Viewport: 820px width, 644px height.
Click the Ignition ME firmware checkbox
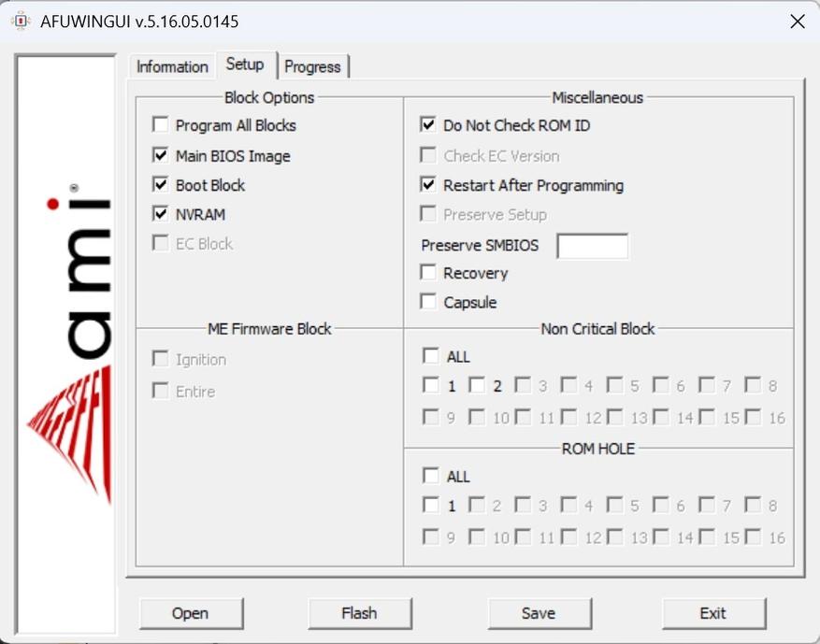pos(161,359)
